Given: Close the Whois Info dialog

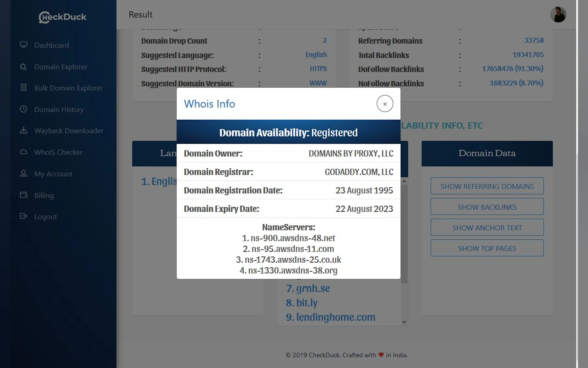Looking at the screenshot, I should pos(385,104).
